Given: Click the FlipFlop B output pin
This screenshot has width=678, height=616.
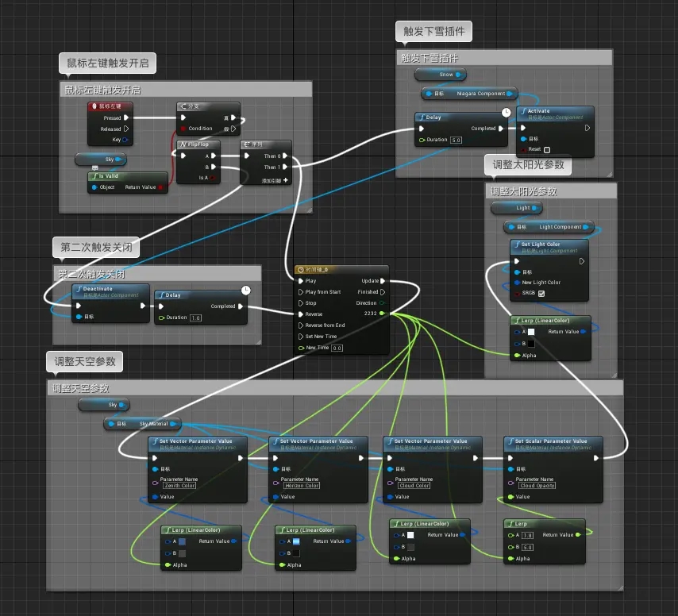Looking at the screenshot, I should click(214, 167).
